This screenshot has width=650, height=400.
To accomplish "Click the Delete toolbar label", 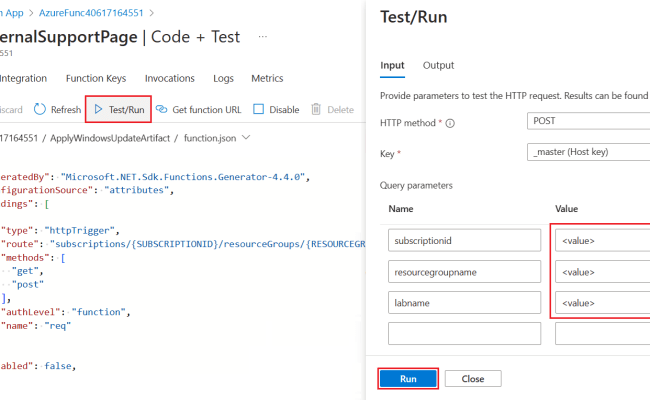I will pos(340,109).
